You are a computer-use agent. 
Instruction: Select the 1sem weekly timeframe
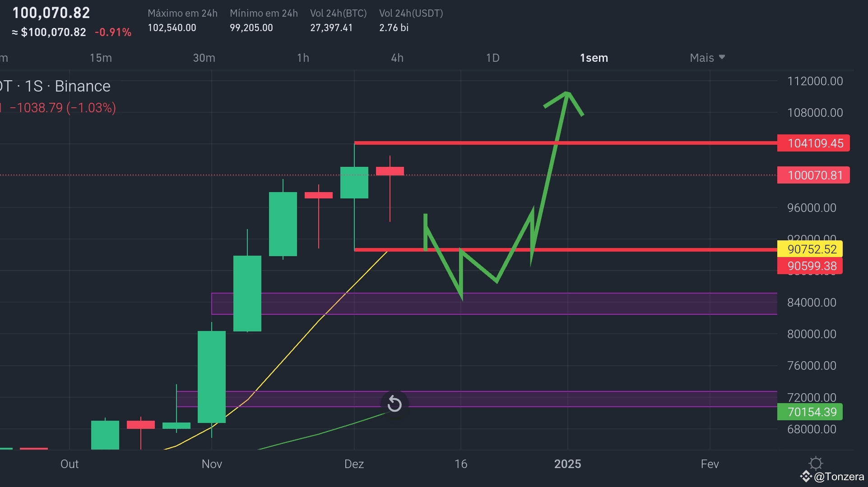[x=594, y=58]
